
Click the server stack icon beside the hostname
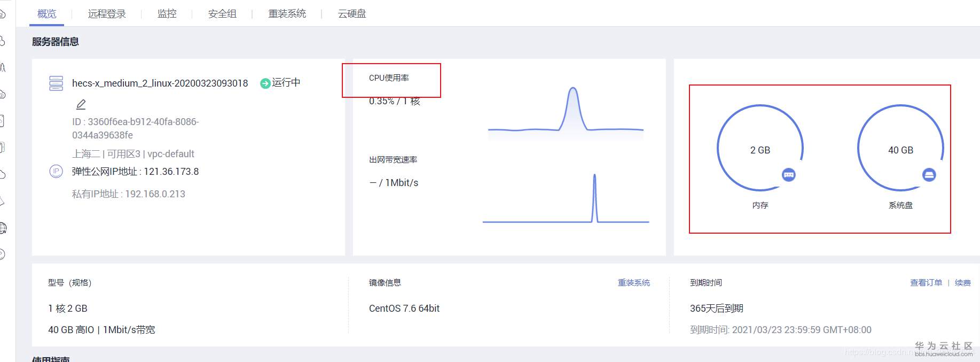[56, 83]
